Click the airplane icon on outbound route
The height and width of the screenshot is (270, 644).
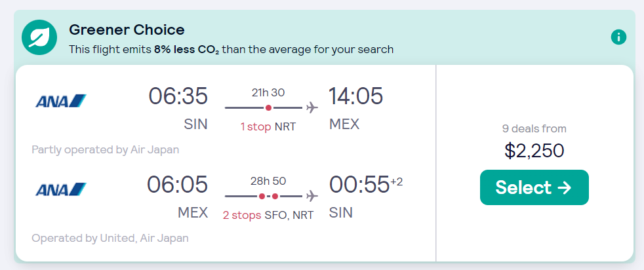tap(312, 107)
